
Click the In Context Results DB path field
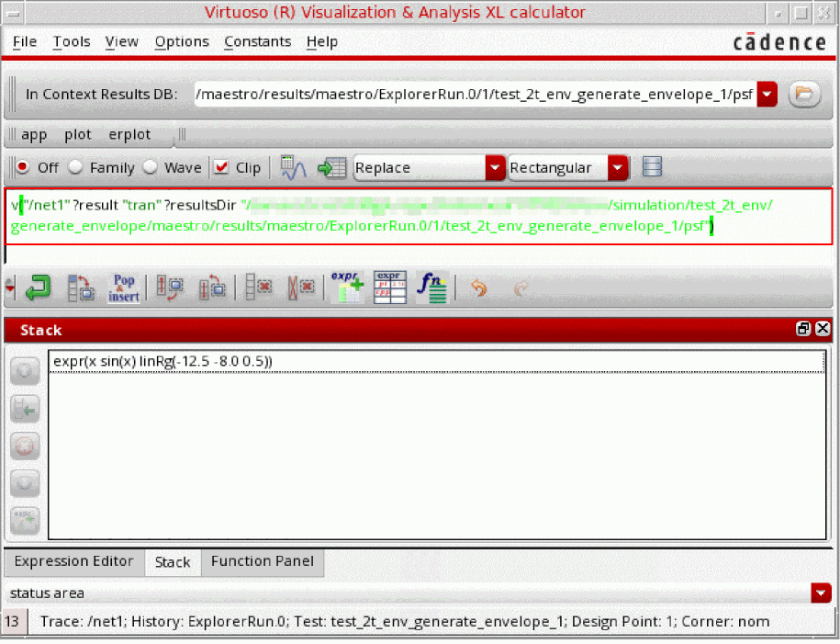point(476,95)
